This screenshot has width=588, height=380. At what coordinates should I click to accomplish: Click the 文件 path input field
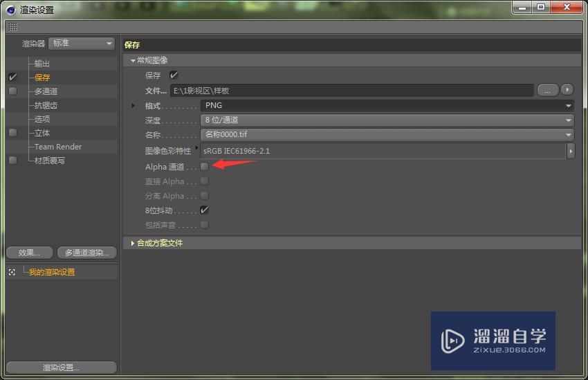[x=351, y=91]
